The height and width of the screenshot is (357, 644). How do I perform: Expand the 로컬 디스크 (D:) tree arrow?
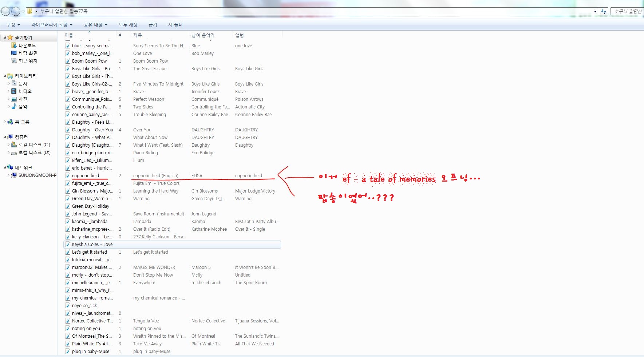click(x=8, y=153)
